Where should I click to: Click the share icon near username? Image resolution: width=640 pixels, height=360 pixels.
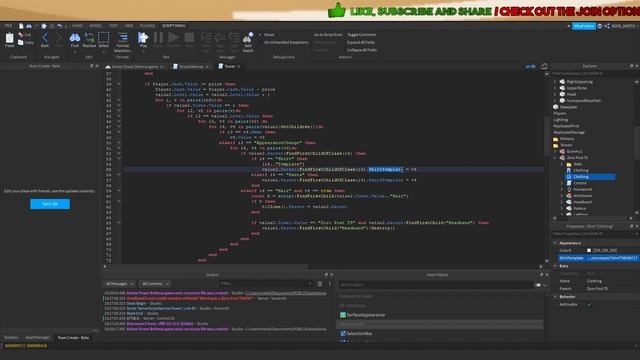607,26
